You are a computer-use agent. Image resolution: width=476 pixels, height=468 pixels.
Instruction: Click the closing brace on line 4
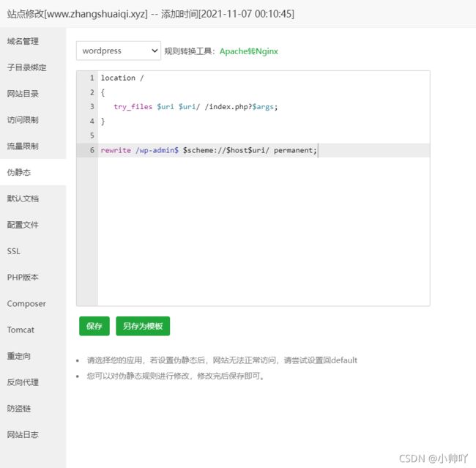103,122
